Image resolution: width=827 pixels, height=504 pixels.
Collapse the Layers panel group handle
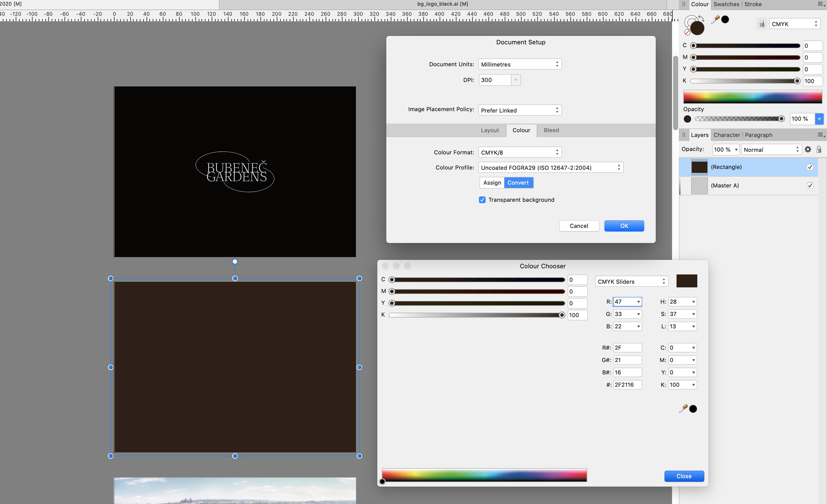pyautogui.click(x=684, y=135)
